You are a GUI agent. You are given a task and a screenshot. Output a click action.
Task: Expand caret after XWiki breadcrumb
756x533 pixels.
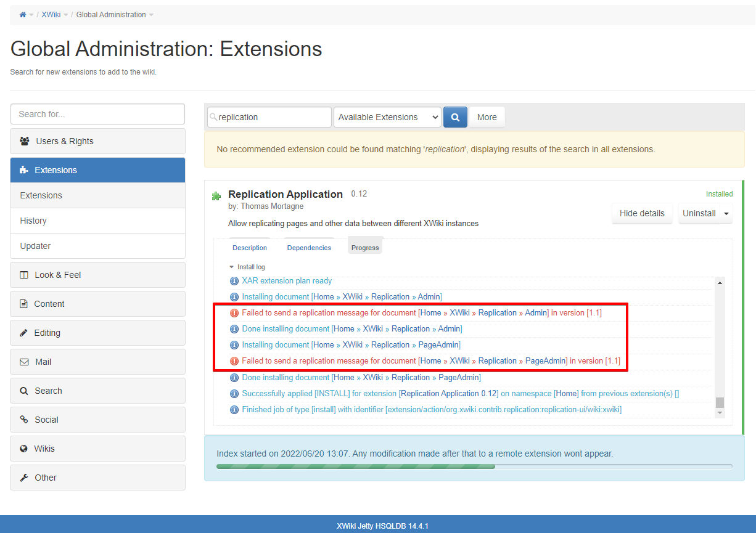coord(66,15)
